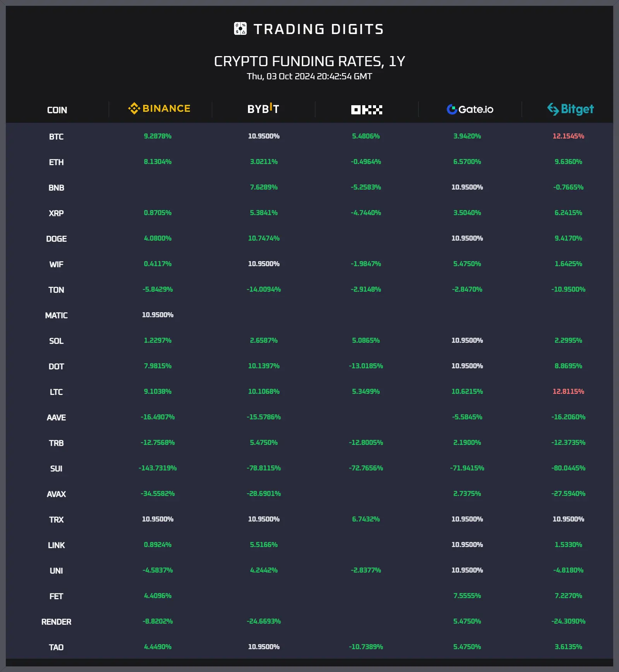Click the COIN column header
The height and width of the screenshot is (672, 619).
(57, 110)
